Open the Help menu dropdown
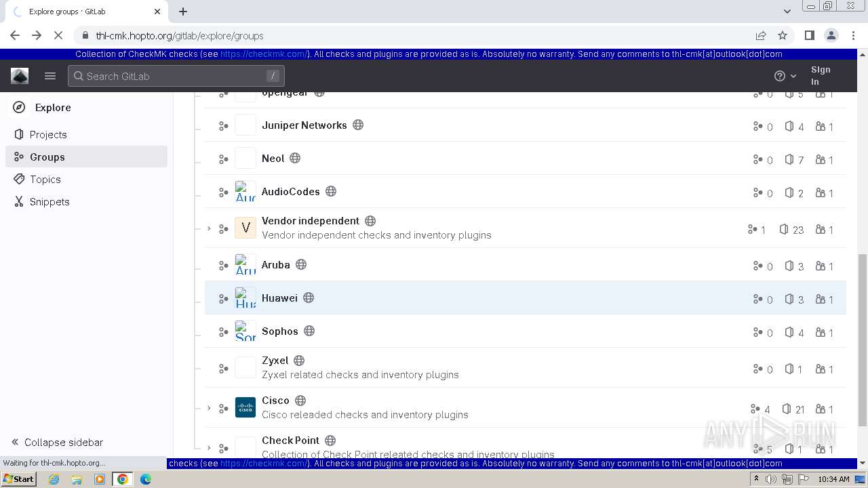This screenshot has width=868, height=488. coord(785,76)
